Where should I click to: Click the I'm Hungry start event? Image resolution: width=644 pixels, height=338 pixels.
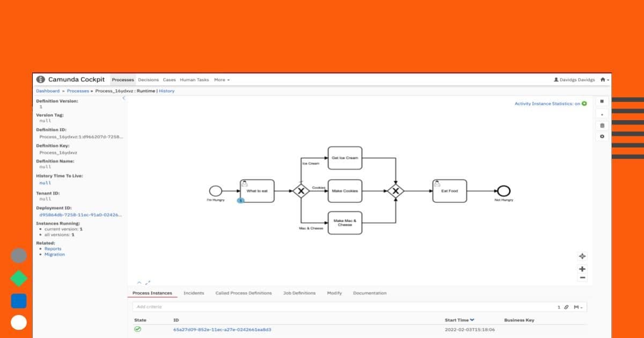pos(215,191)
